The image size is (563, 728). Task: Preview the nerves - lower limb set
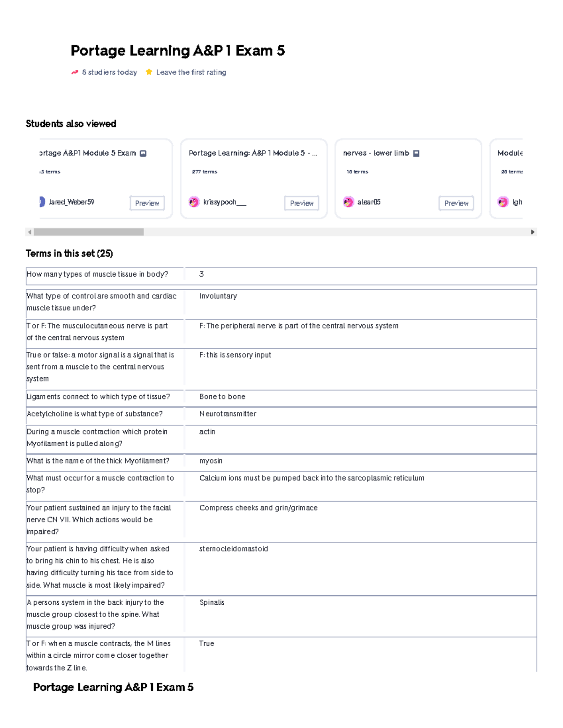point(456,203)
